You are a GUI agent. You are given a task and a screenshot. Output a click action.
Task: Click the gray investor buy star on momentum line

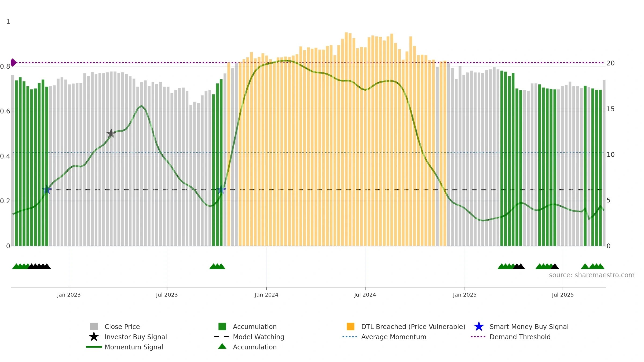[111, 133]
